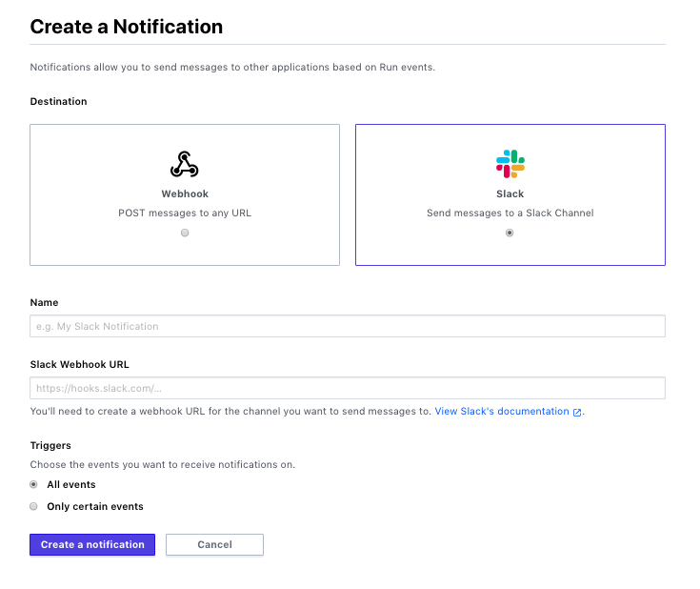The width and height of the screenshot is (700, 589).
Task: Click the "All events" label text
Action: [71, 484]
